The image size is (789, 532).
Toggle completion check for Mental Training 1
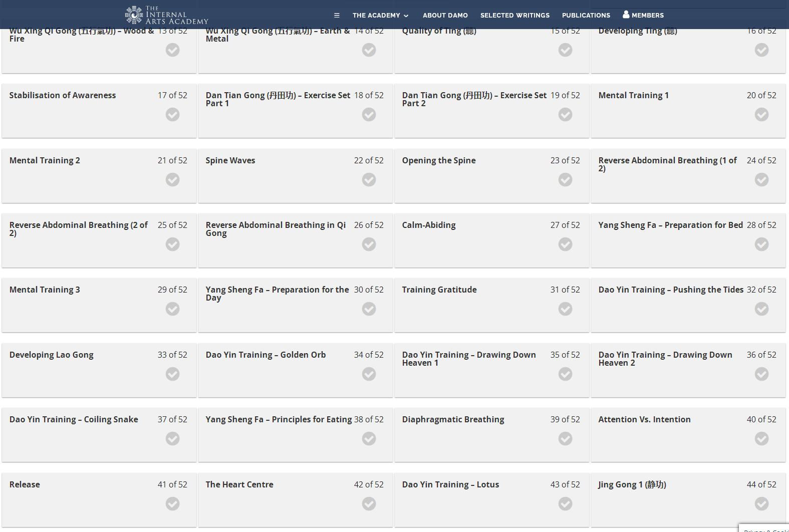[762, 114]
